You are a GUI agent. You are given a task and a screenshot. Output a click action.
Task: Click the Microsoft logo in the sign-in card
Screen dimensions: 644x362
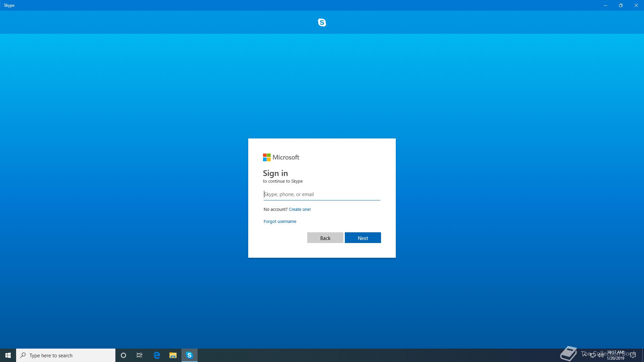tap(281, 157)
